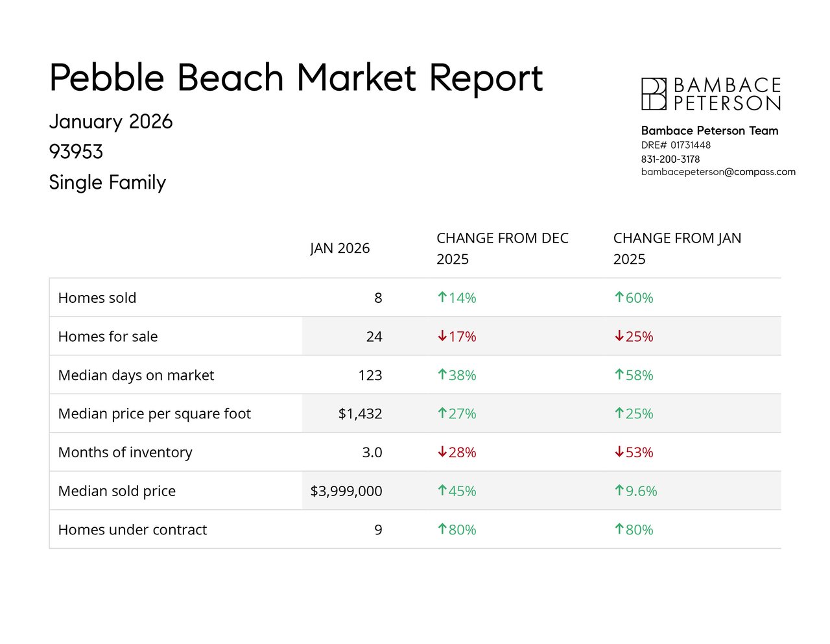Select the JAN 2026 column header
Image resolution: width=830 pixels, height=644 pixels.
340,248
